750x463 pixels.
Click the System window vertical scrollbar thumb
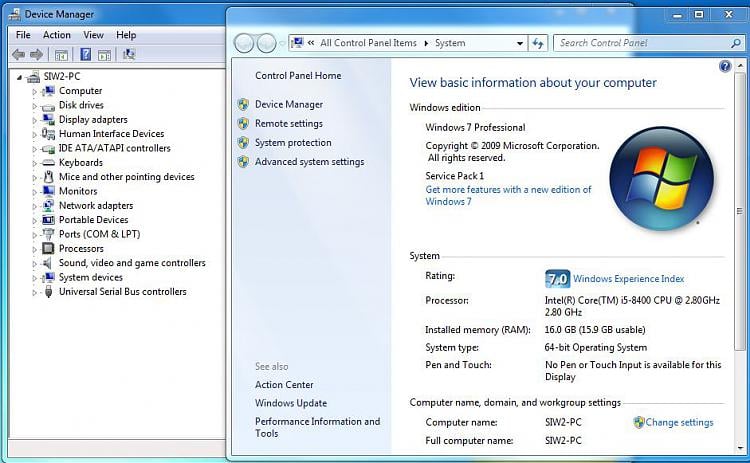pos(739,210)
